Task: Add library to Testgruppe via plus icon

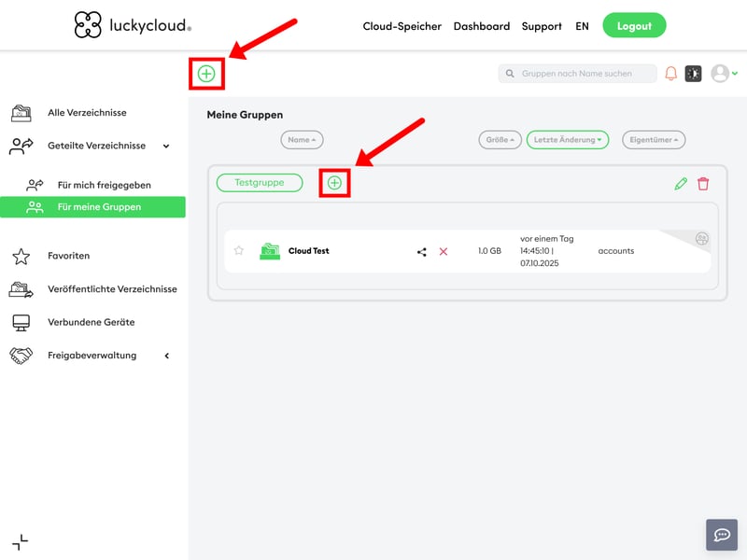Action: point(334,183)
